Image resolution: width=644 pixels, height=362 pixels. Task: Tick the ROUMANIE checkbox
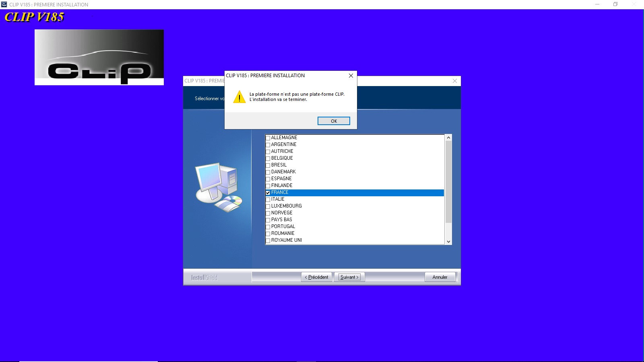[x=268, y=234]
